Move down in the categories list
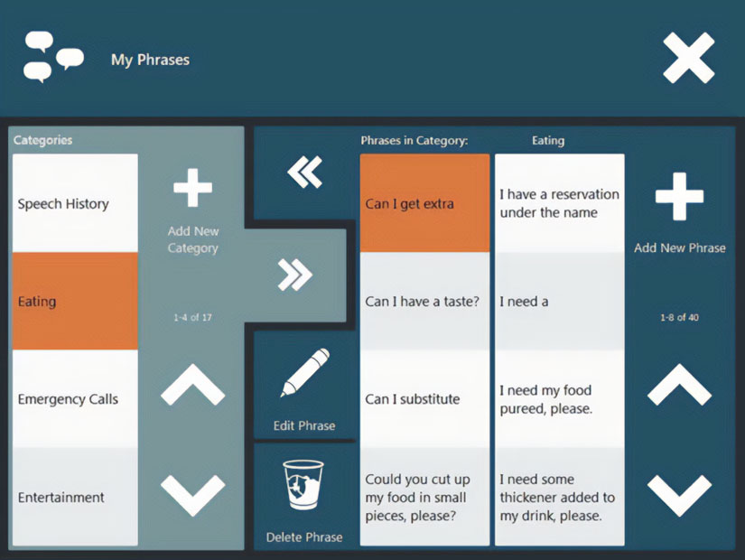745x560 pixels. (x=193, y=495)
